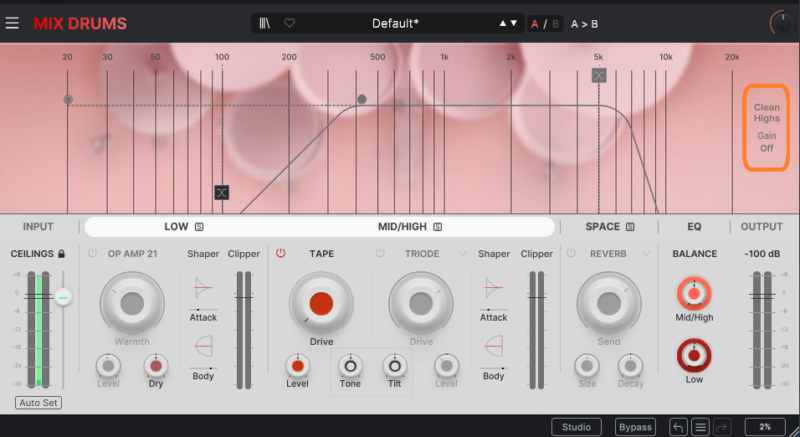
Task: Click the undo arrow icon
Action: tap(679, 427)
